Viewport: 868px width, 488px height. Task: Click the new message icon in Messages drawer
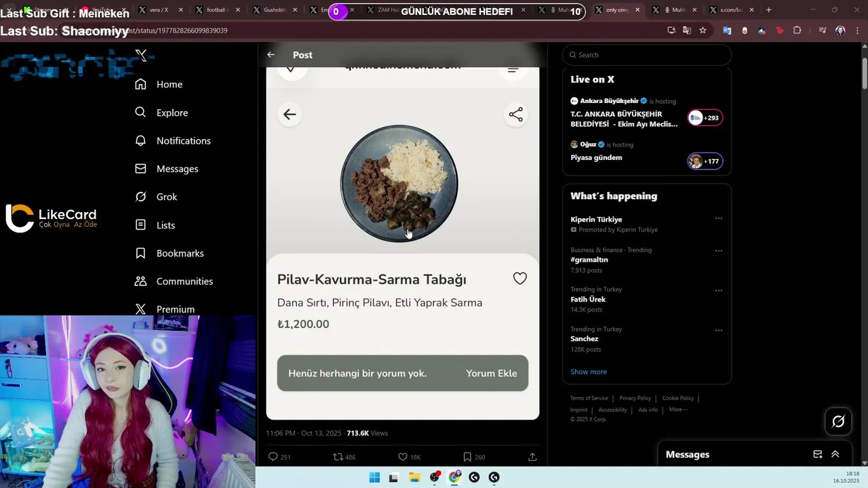tap(818, 454)
